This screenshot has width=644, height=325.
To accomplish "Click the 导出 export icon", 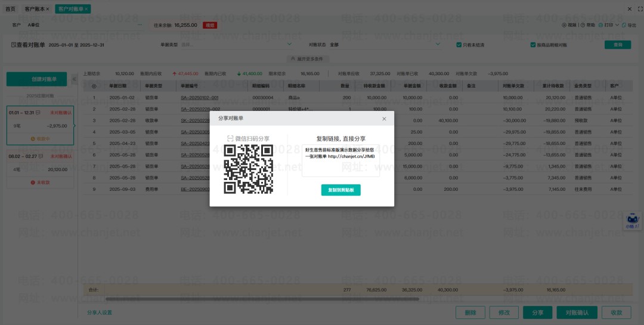I will tap(624, 25).
